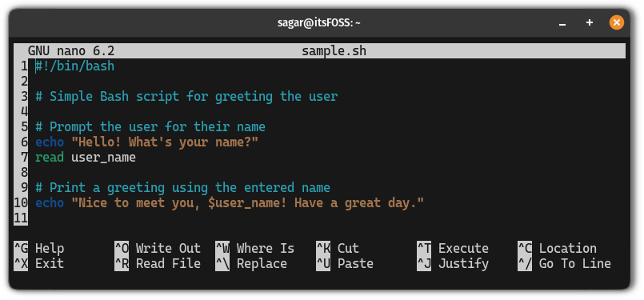Click the echo keyword on line 6
The width and height of the screenshot is (644, 300).
pos(50,142)
